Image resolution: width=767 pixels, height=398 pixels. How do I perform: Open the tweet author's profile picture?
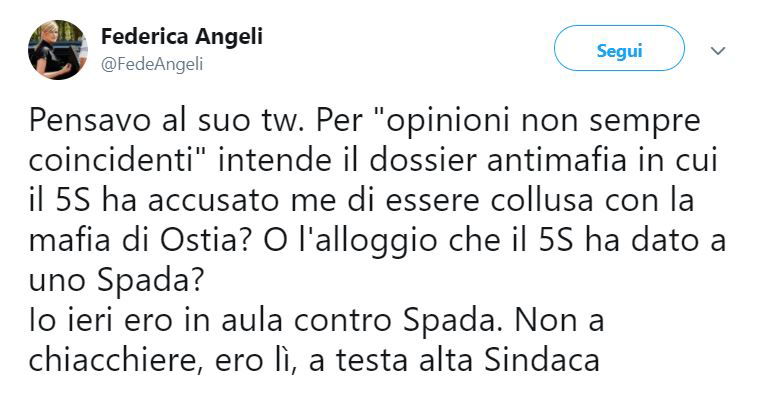pyautogui.click(x=58, y=50)
